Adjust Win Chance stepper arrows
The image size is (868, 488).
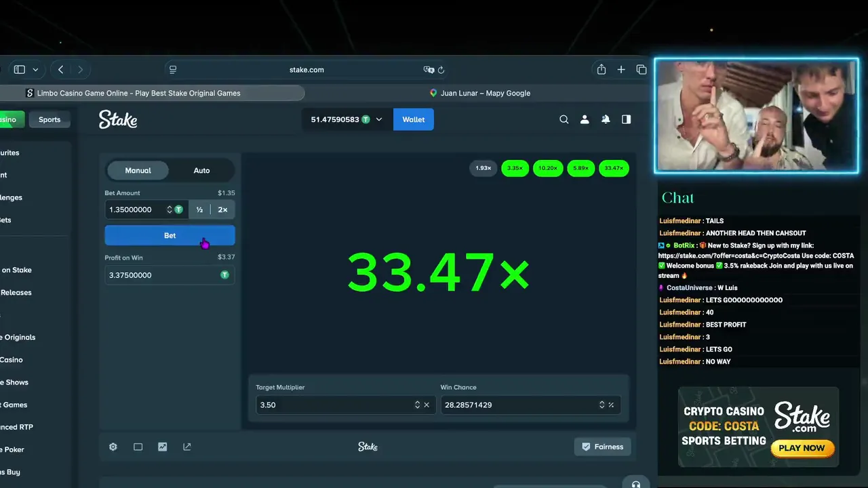pyautogui.click(x=601, y=405)
